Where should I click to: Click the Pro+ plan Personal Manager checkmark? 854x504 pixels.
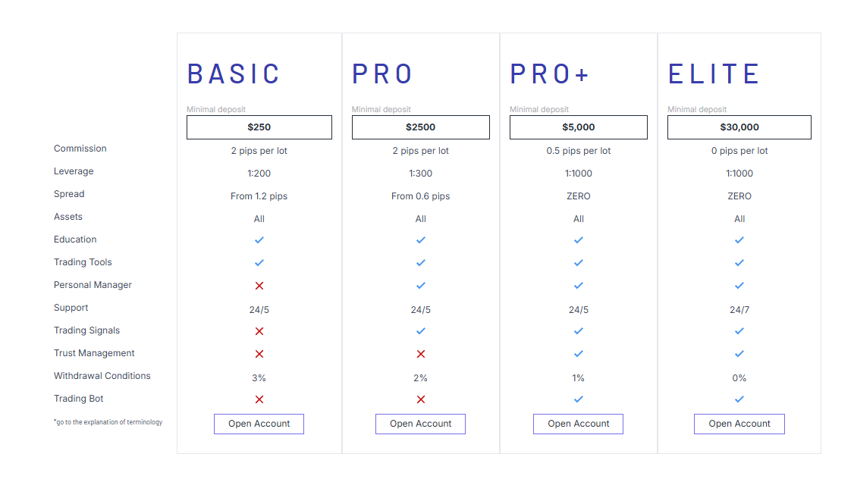tap(579, 286)
